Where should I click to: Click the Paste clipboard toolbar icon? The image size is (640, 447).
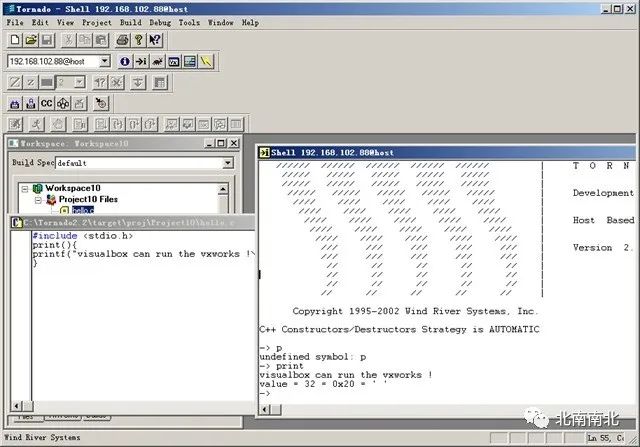pyautogui.click(x=101, y=40)
